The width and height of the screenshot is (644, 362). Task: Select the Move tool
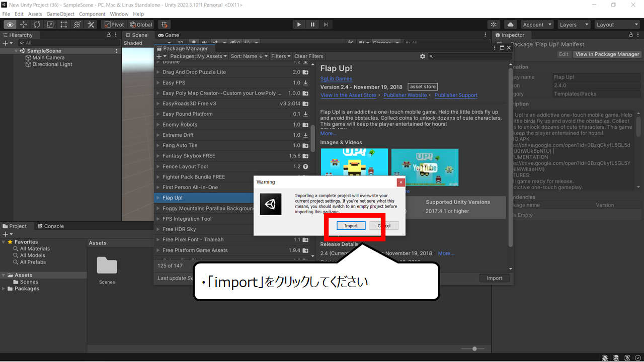[23, 25]
